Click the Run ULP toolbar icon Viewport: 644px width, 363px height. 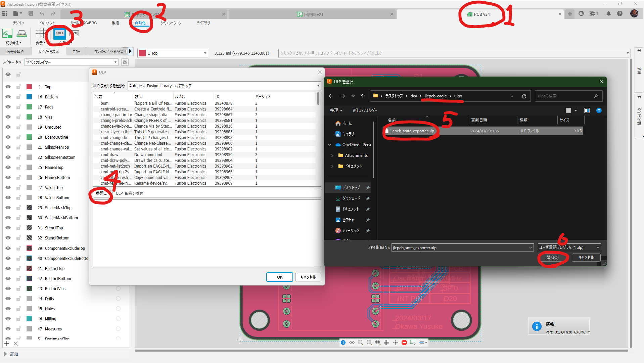point(60,34)
